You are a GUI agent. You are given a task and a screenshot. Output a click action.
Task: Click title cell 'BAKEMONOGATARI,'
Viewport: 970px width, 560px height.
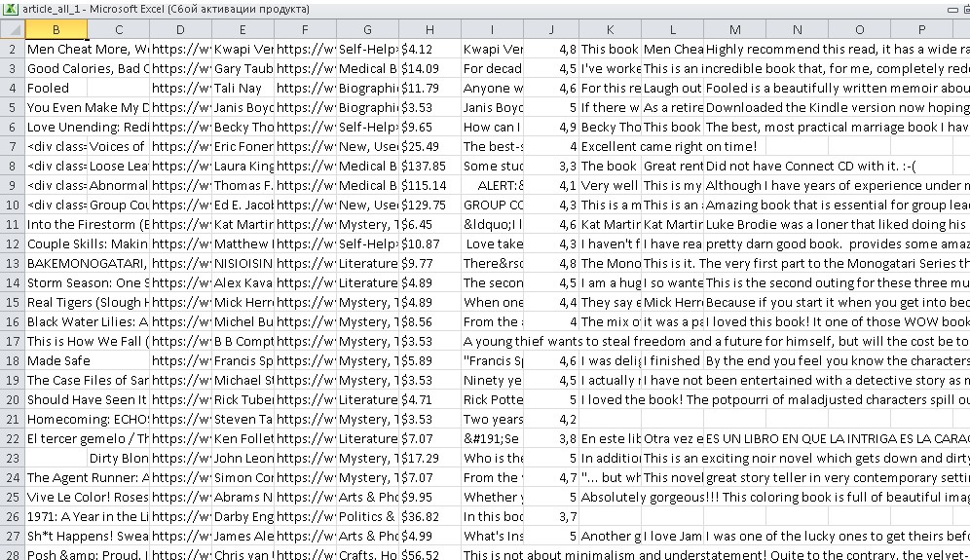click(88, 264)
